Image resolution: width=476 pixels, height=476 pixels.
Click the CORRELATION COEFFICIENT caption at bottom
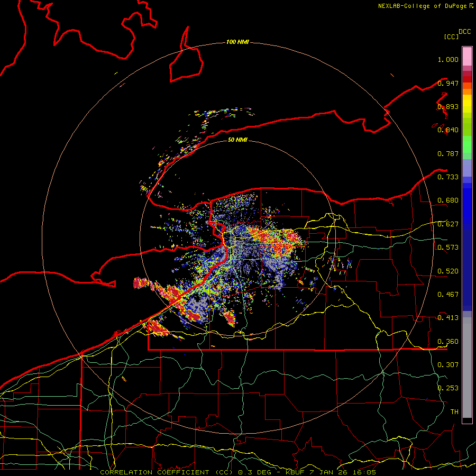[238, 472]
